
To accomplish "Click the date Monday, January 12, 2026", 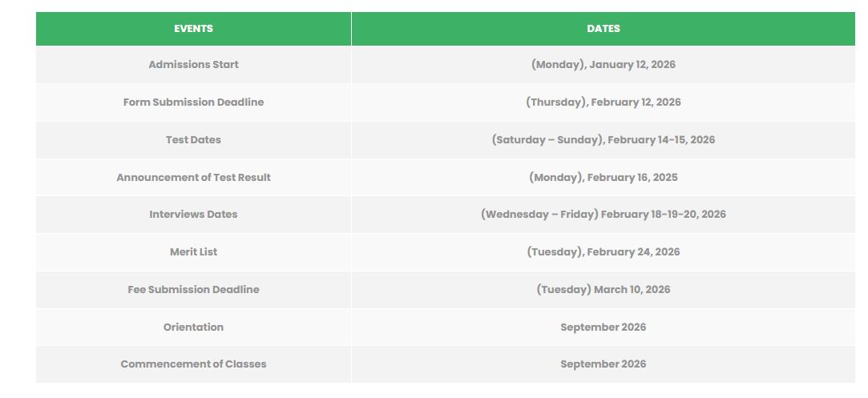I will [603, 65].
